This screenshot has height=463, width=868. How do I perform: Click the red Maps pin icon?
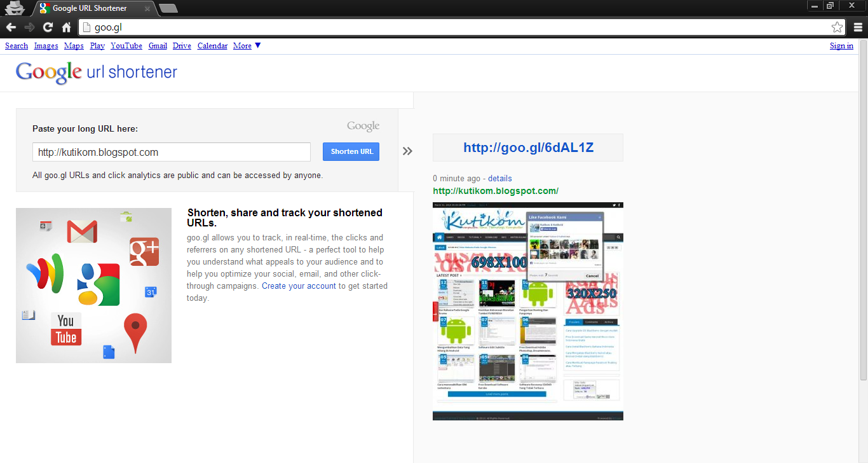pyautogui.click(x=135, y=332)
